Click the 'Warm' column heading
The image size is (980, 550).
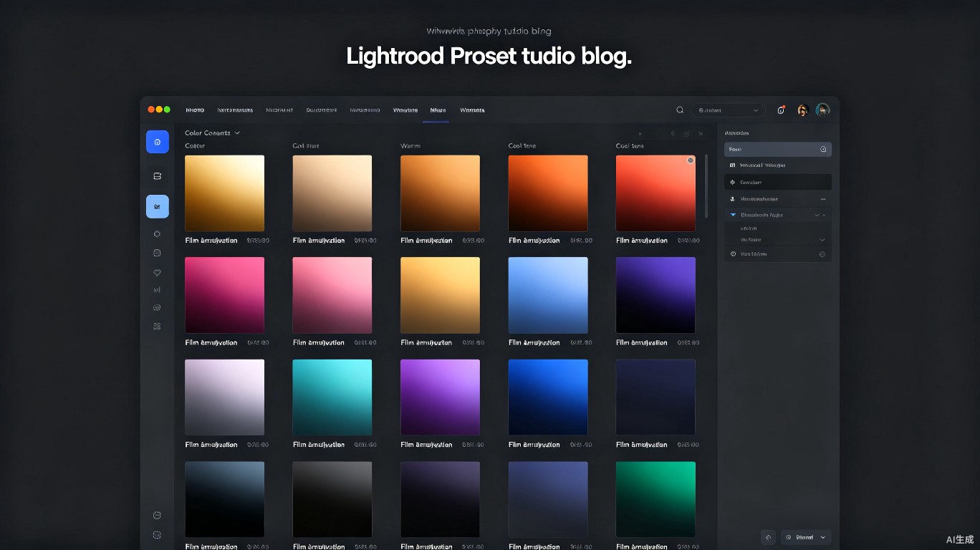click(410, 145)
